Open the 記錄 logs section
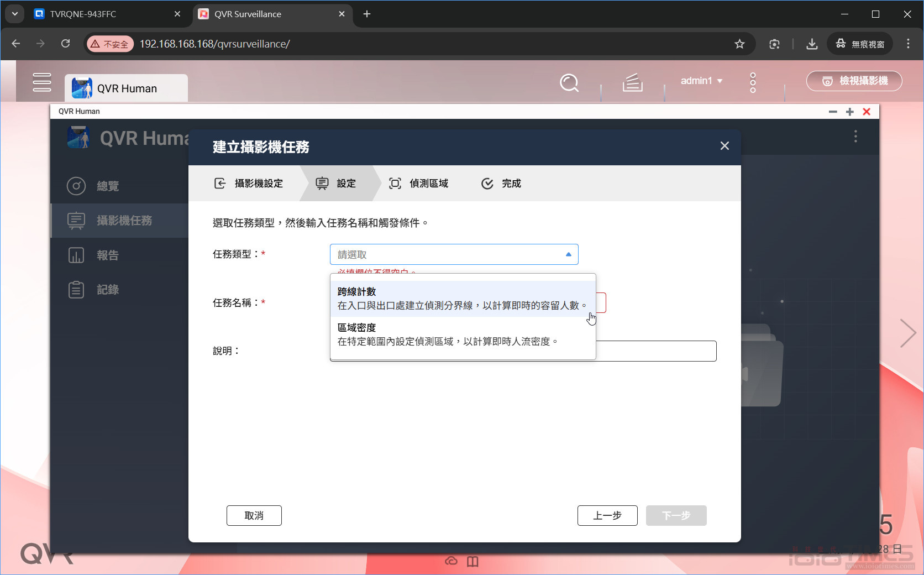 click(x=108, y=289)
